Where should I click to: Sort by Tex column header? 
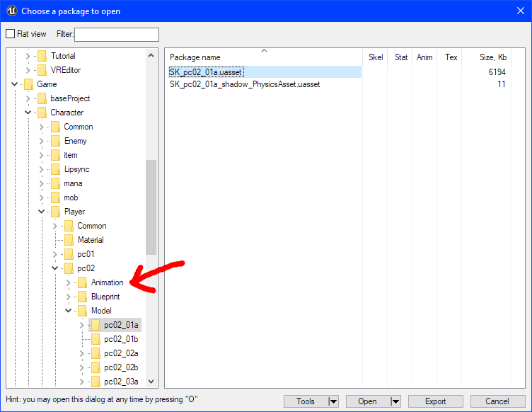(451, 57)
